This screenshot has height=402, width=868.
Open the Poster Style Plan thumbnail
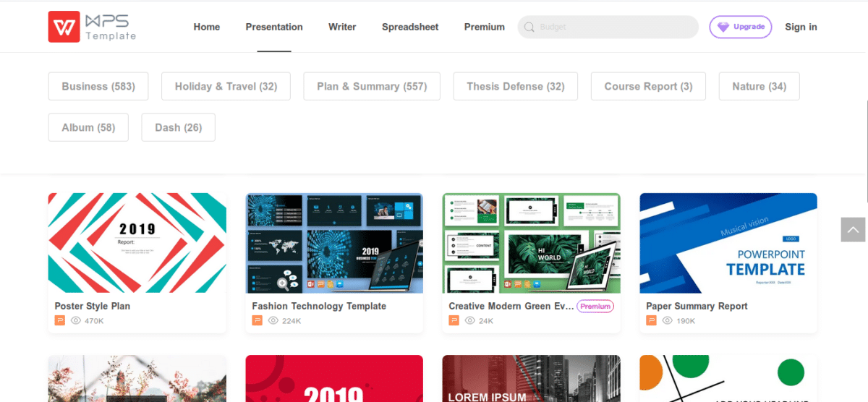[137, 243]
